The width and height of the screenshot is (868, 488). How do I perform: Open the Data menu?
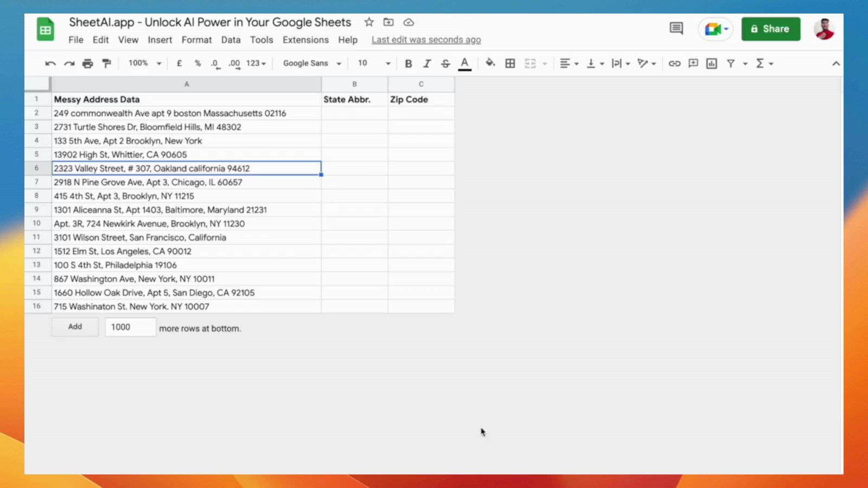coord(231,40)
